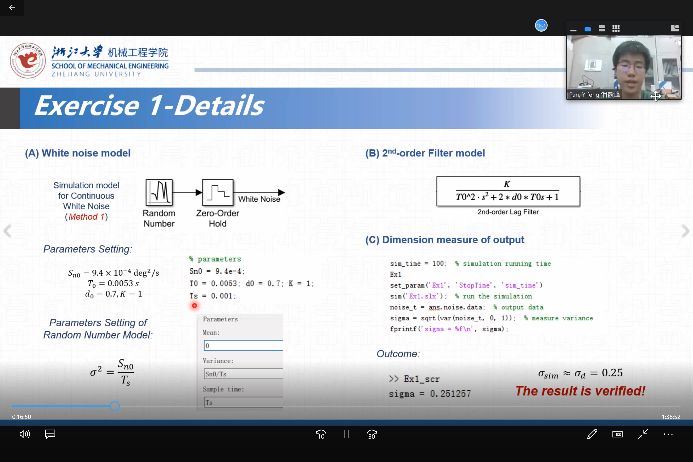Image resolution: width=693 pixels, height=462 pixels.
Task: Skip forward with the forward icon
Action: [x=372, y=434]
